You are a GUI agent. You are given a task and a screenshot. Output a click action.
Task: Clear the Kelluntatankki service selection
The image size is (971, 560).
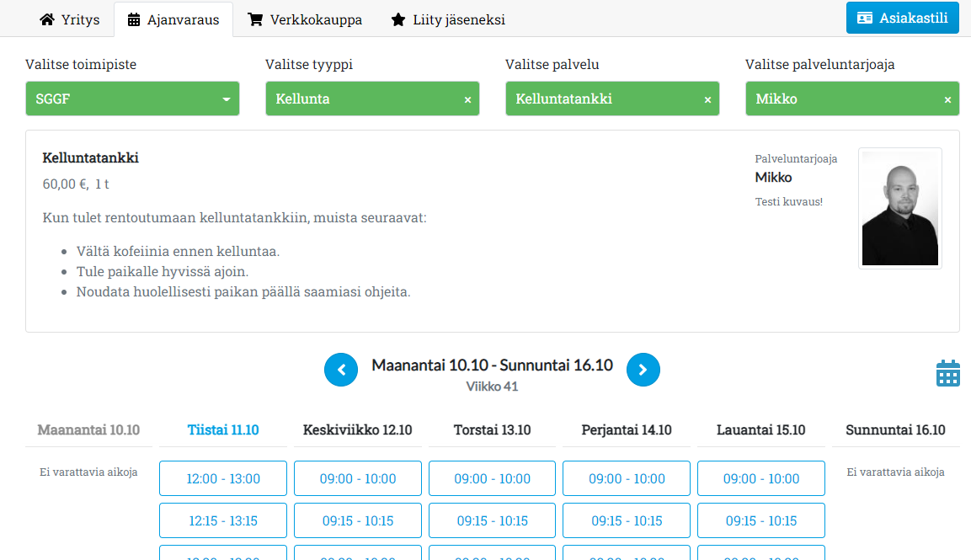point(707,99)
